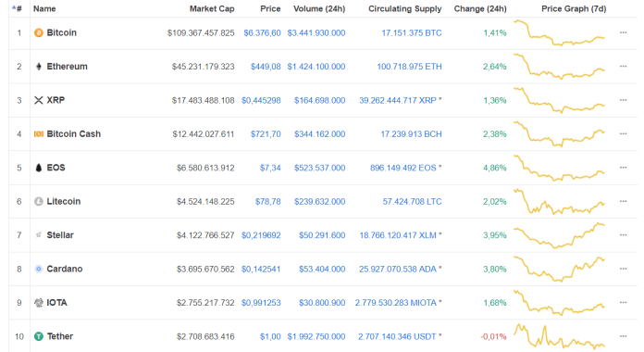Open the XRP coin page link

[56, 100]
